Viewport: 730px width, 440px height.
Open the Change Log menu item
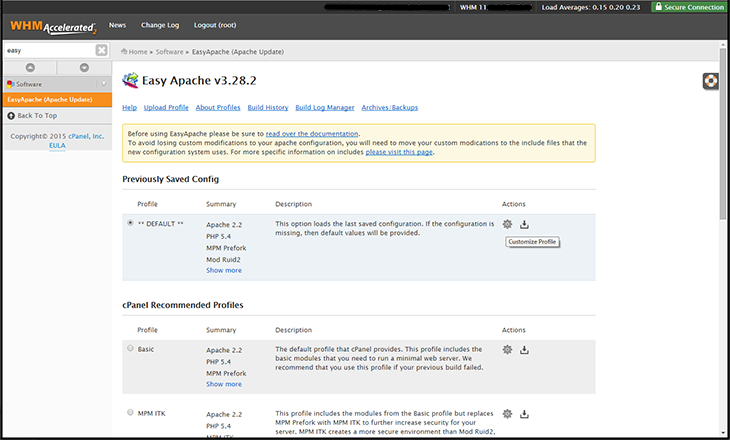pyautogui.click(x=160, y=25)
